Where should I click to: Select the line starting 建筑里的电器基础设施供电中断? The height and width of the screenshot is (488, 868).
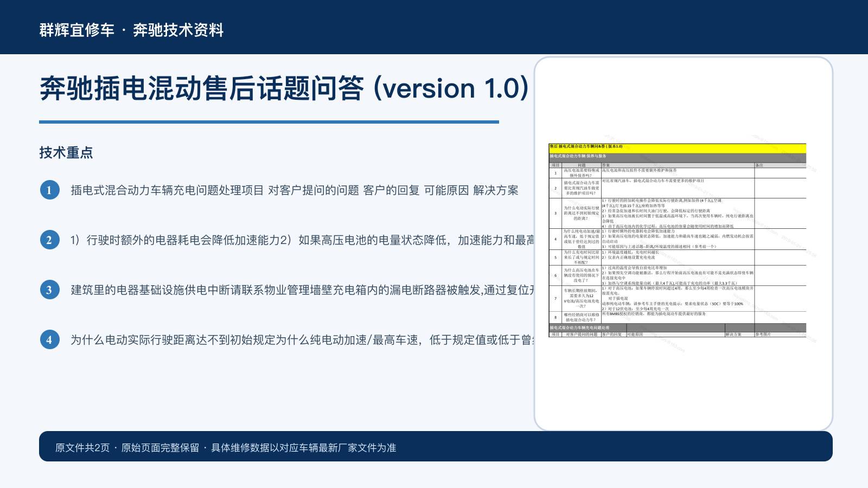coord(302,290)
